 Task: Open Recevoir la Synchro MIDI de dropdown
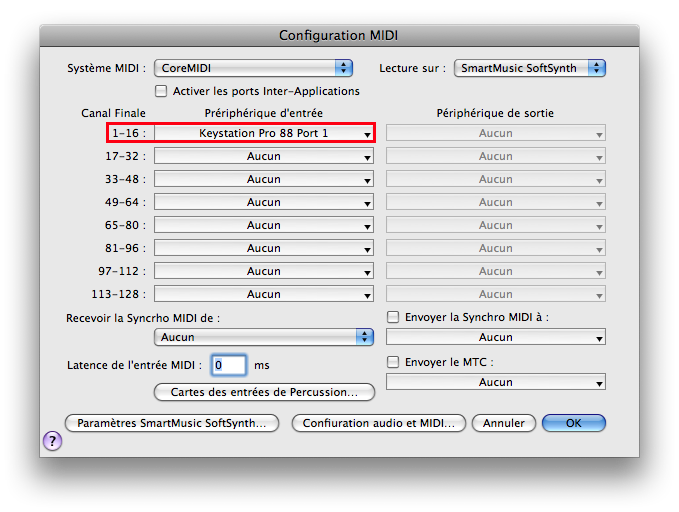[264, 337]
